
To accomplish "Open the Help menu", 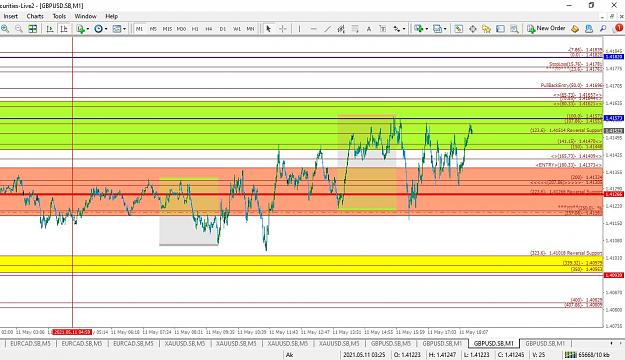I will (112, 16).
